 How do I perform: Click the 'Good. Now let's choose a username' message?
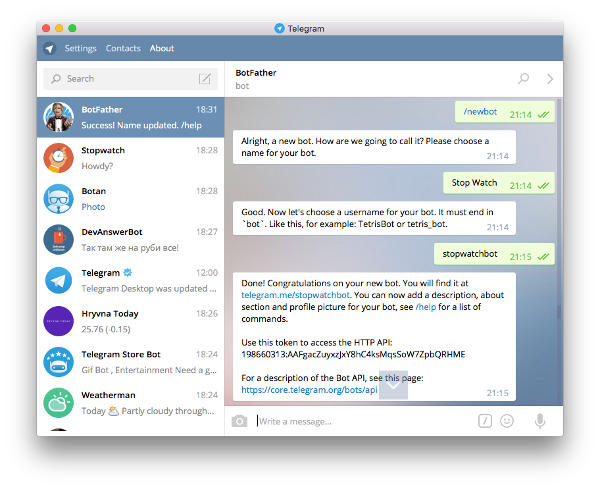(374, 218)
